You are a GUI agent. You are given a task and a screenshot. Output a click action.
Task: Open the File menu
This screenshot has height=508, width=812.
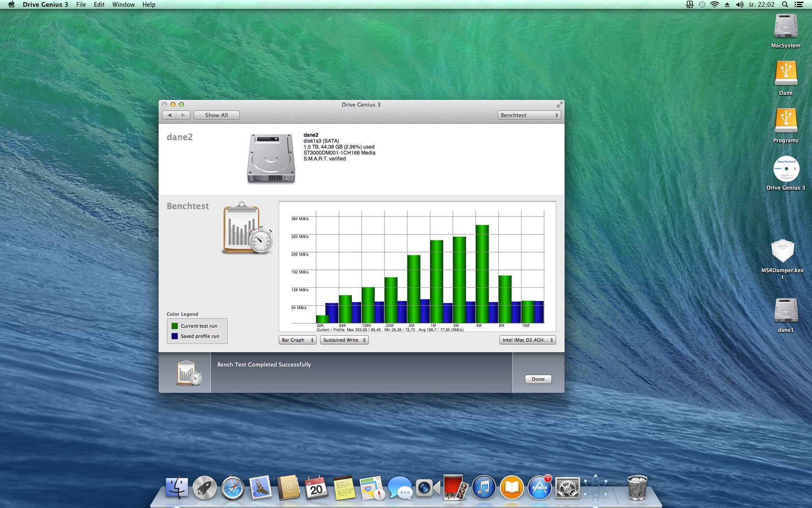(81, 5)
